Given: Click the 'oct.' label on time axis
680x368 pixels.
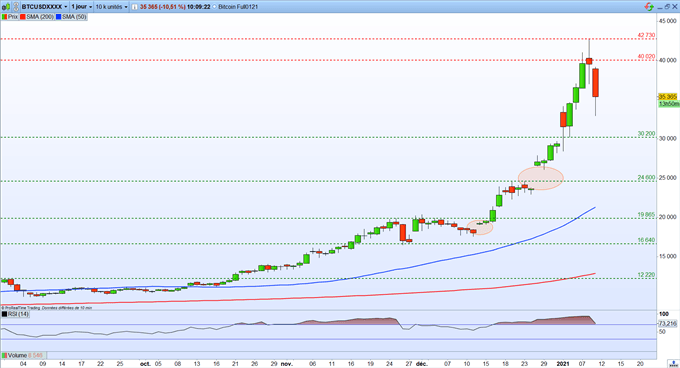Looking at the screenshot, I should click(145, 364).
